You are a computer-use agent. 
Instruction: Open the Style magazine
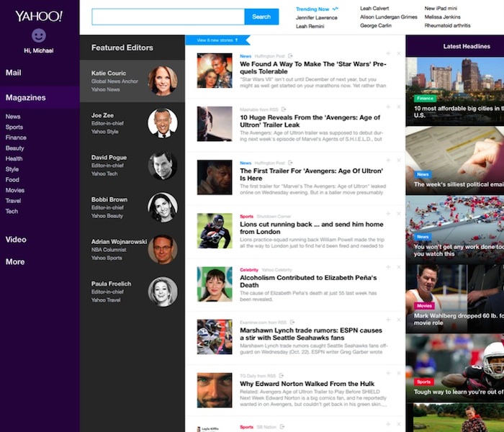pyautogui.click(x=12, y=169)
